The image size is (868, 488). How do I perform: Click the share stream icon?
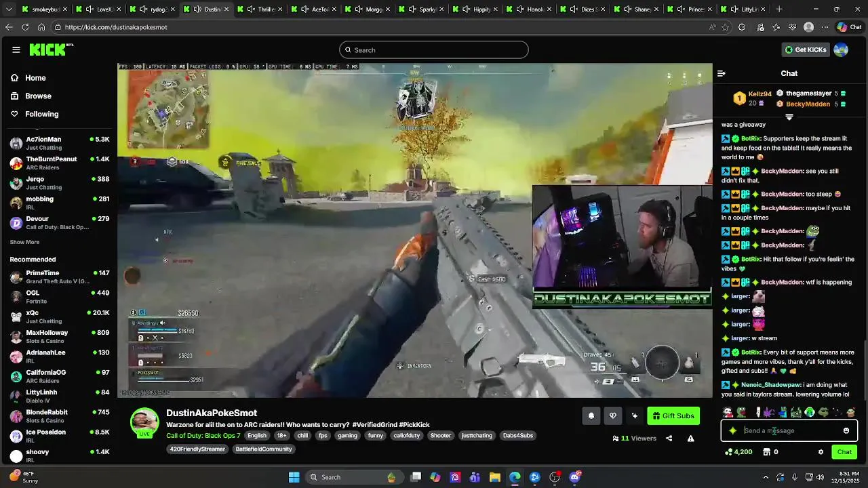(669, 439)
